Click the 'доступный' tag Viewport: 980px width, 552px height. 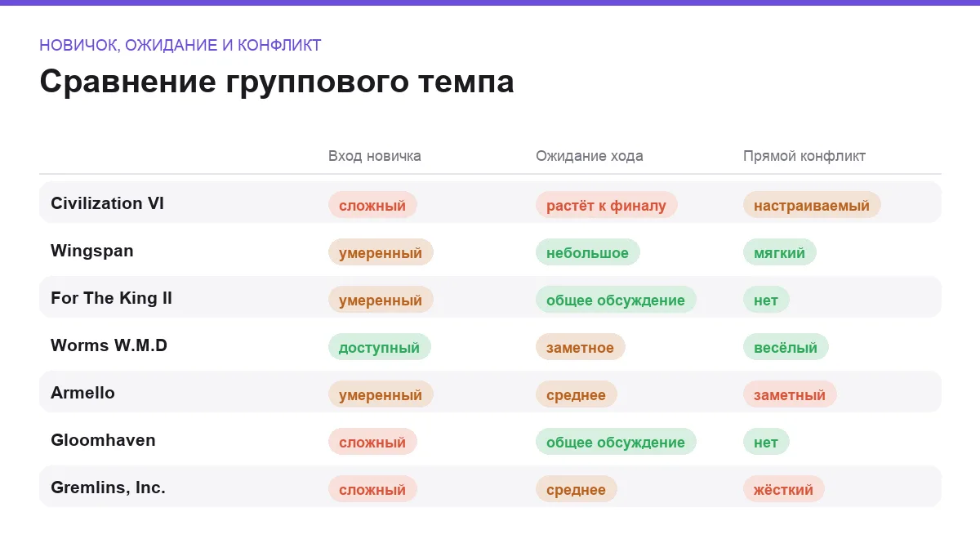click(x=380, y=347)
